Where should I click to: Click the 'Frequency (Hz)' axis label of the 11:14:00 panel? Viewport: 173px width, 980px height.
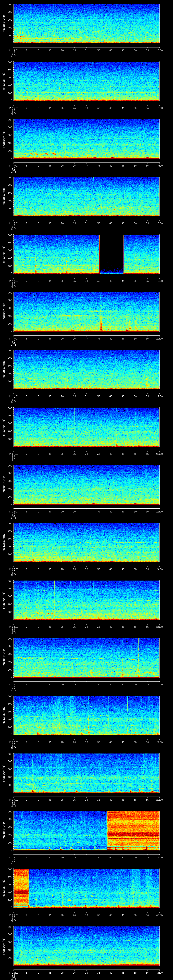pos(4,24)
